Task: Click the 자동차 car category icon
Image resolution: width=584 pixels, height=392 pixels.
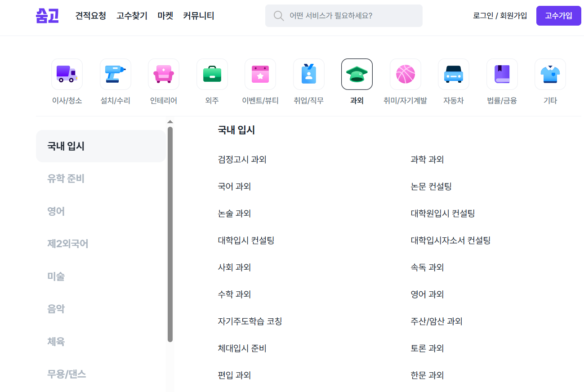Action: click(x=453, y=74)
